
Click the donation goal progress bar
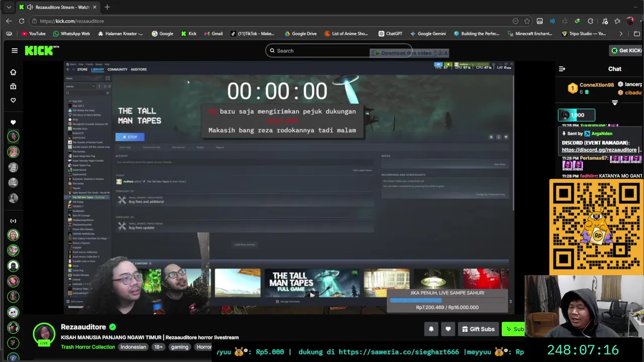click(447, 300)
